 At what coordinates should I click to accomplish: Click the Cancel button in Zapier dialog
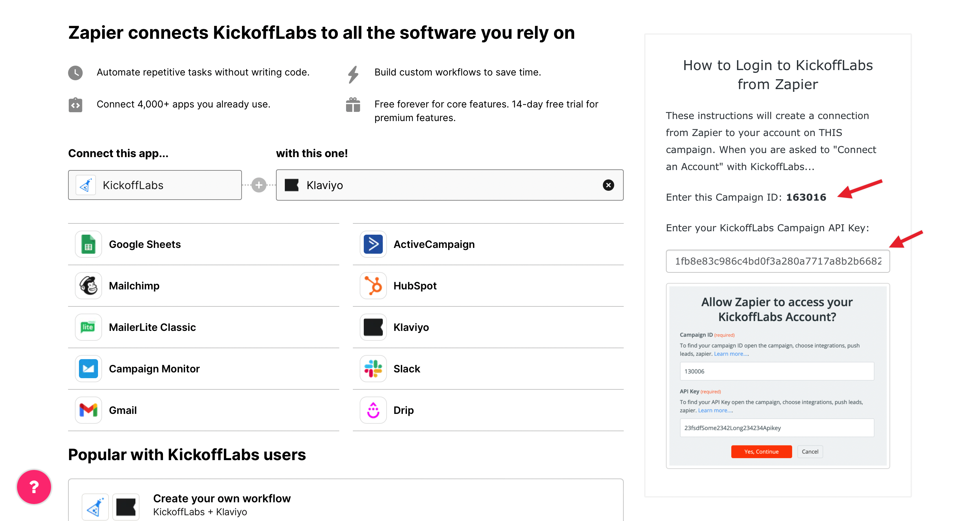click(810, 452)
